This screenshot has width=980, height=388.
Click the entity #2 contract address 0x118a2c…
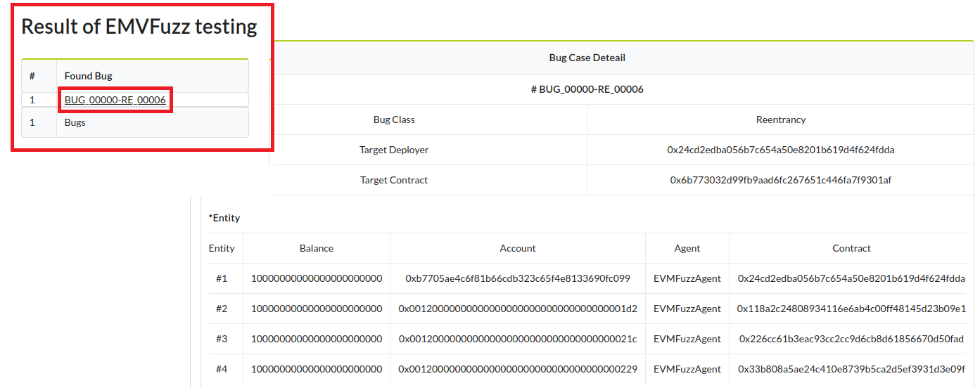tap(851, 309)
